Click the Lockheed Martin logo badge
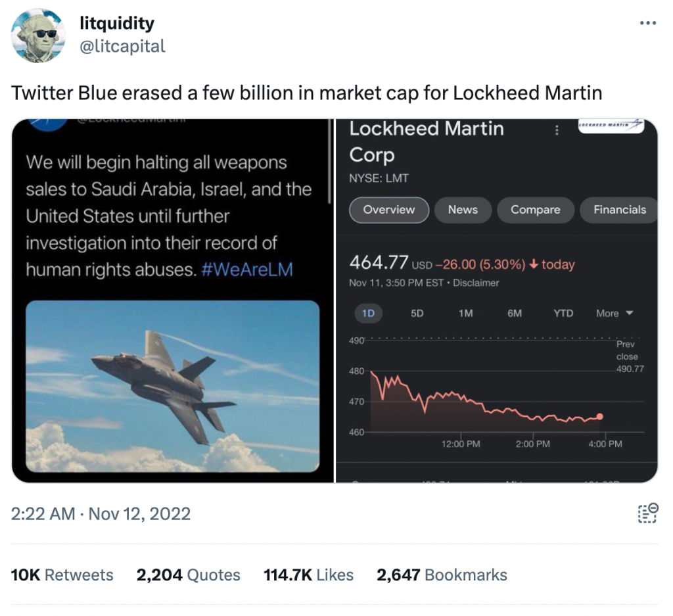This screenshot has width=673, height=616. [611, 126]
